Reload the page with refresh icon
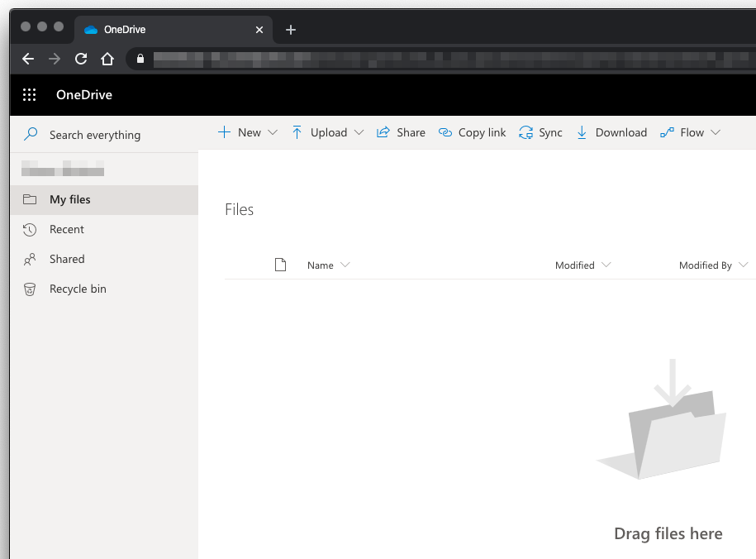756x559 pixels. (x=81, y=59)
